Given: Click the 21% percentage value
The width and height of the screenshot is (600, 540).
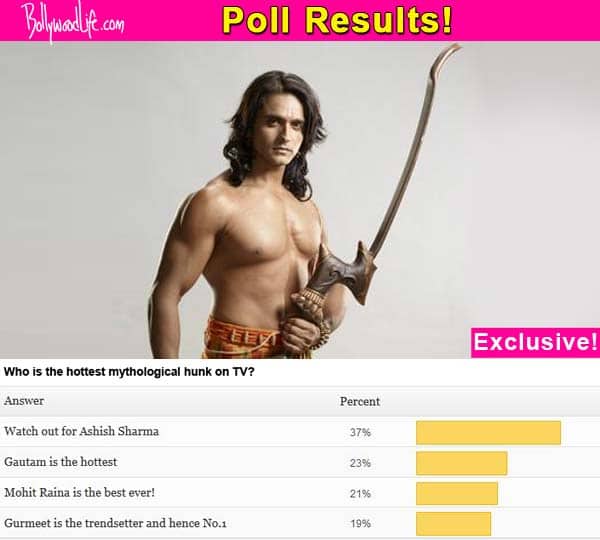Looking at the screenshot, I should [x=360, y=494].
